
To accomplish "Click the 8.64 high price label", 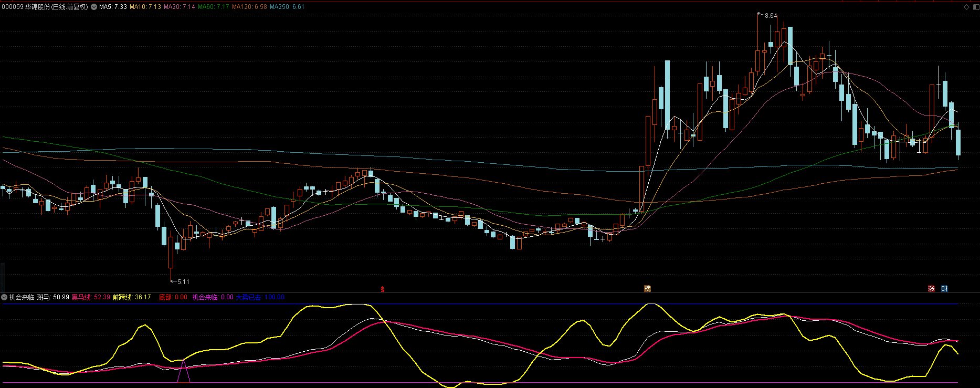I will point(771,16).
